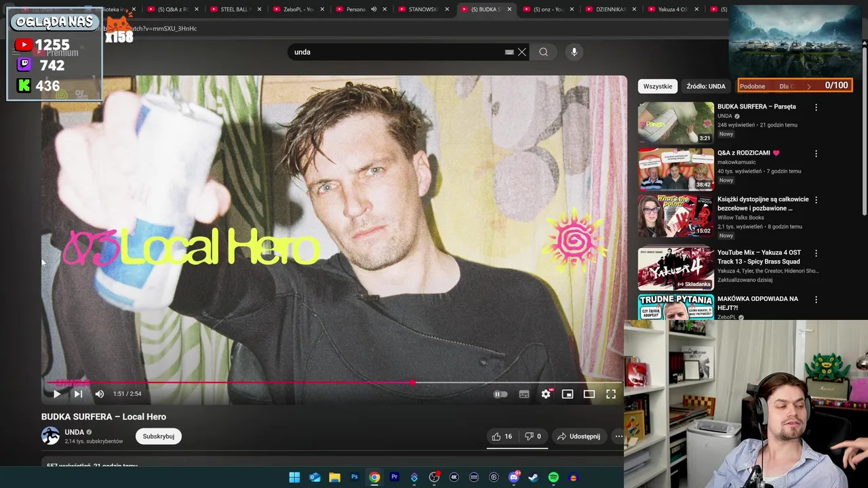Open options menu for Q&A z RODZICAMI
This screenshot has width=868, height=488.
pyautogui.click(x=816, y=153)
